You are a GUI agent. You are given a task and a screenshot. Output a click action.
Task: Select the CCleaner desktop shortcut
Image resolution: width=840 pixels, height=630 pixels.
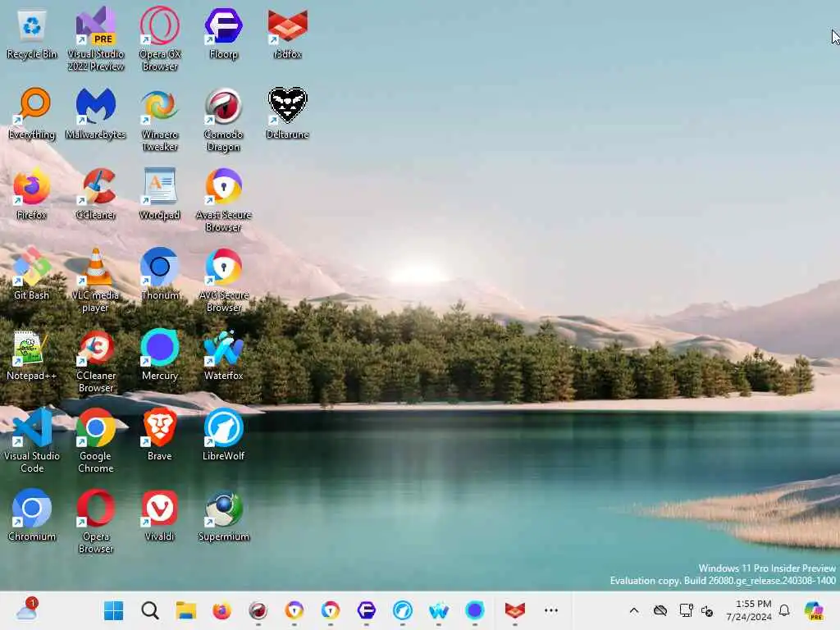pos(95,194)
